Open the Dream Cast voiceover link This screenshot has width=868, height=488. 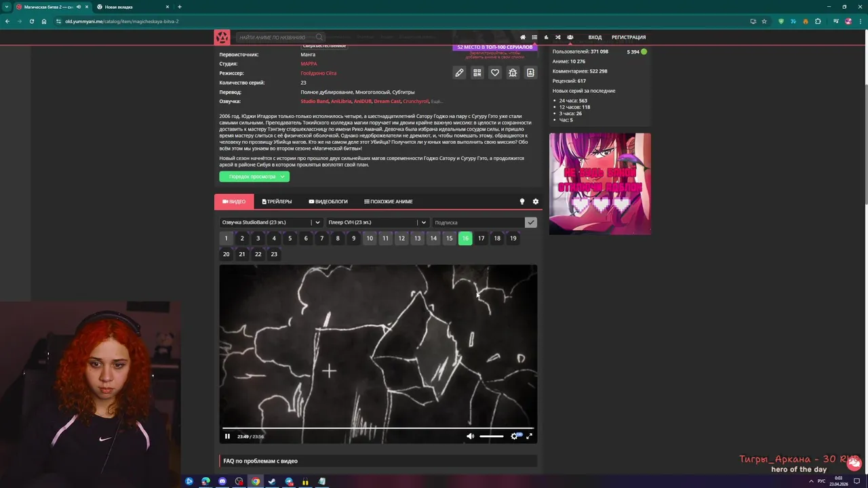tap(387, 102)
